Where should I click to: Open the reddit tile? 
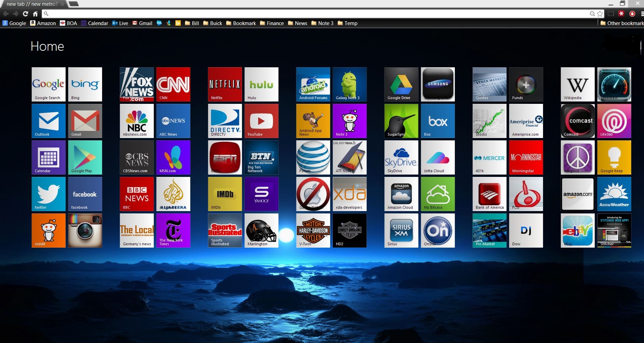pyautogui.click(x=49, y=230)
